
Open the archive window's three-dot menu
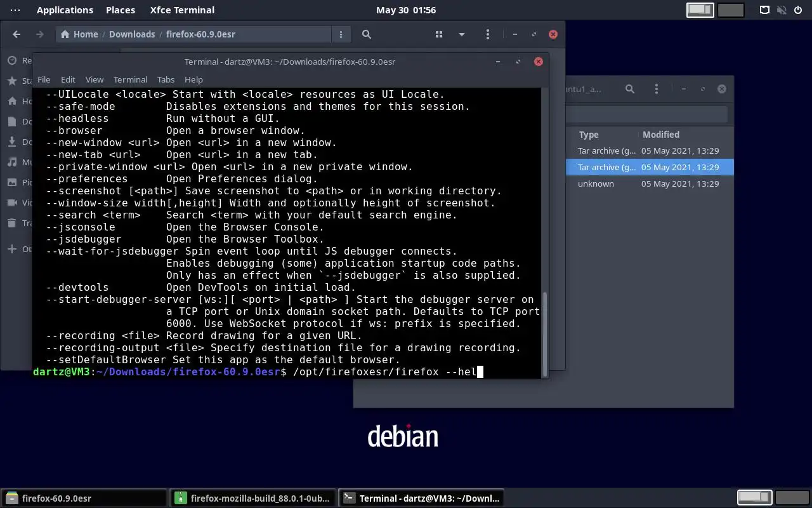[657, 89]
